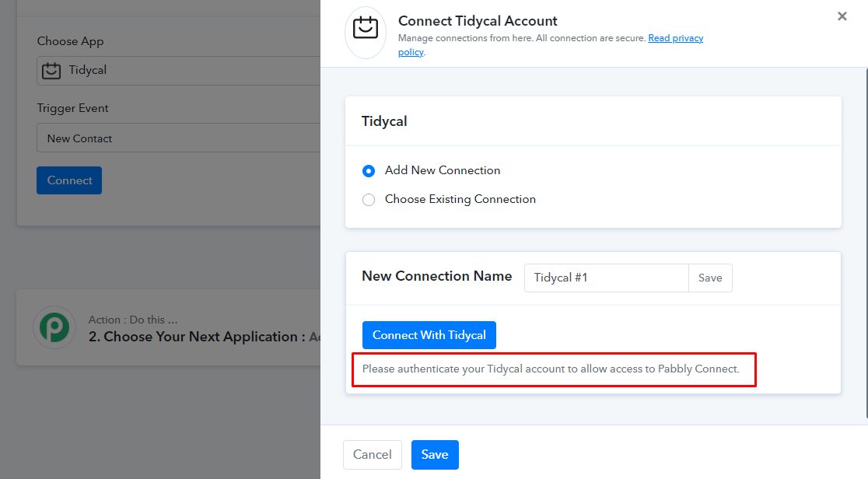Click the Tidycal authentication message text
Viewport: 868px width, 479px height.
click(x=550, y=369)
